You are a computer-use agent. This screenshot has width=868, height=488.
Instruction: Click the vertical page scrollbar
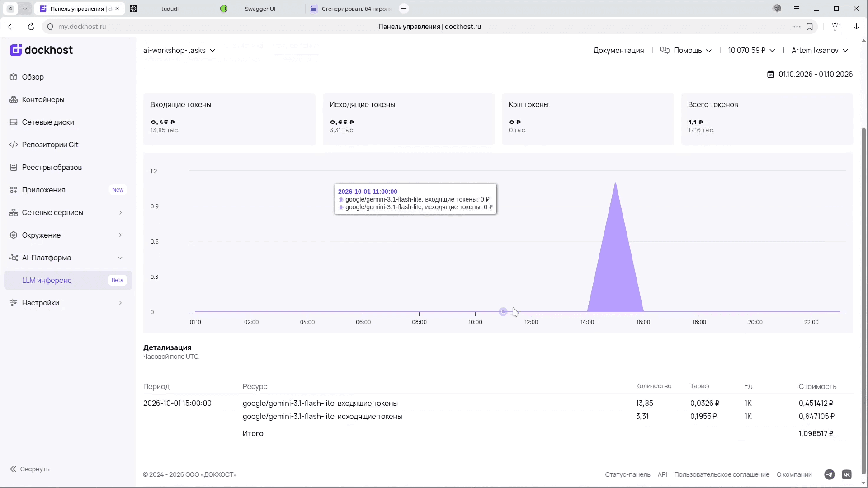(863, 300)
